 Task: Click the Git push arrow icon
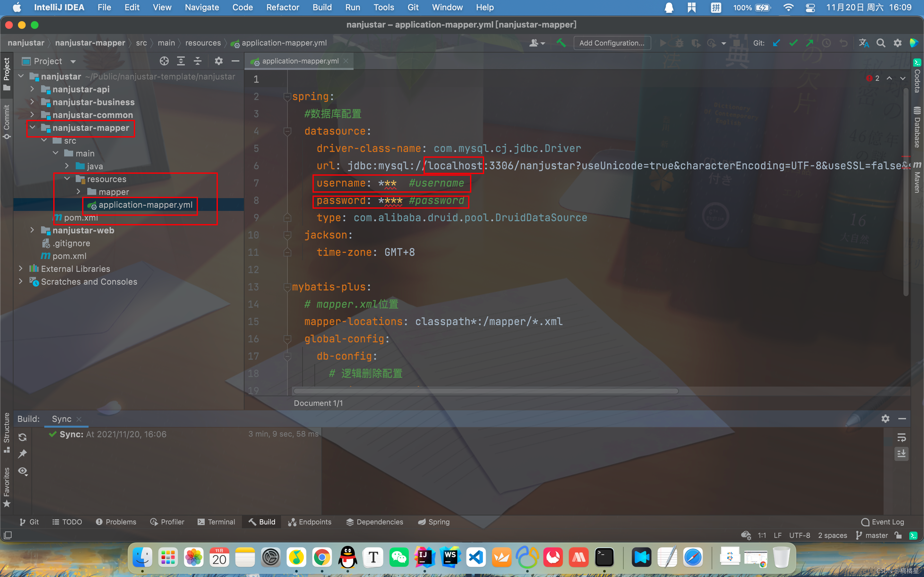tap(809, 43)
